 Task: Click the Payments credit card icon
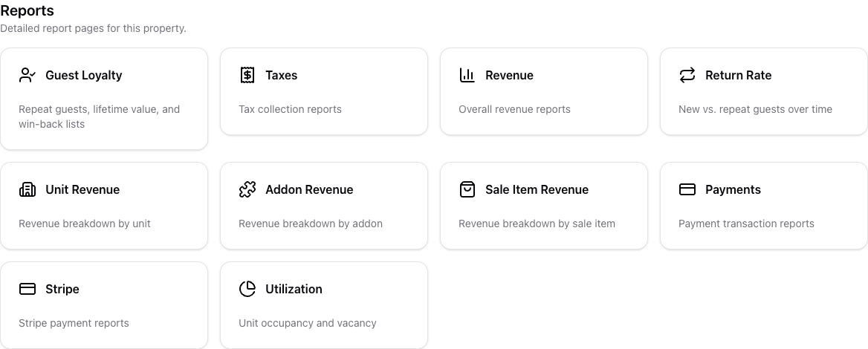pos(687,189)
